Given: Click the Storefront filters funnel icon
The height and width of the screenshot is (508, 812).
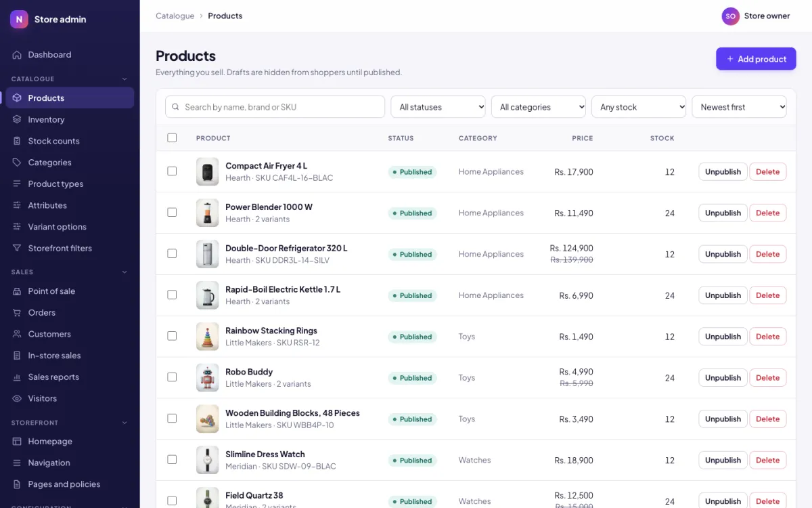Looking at the screenshot, I should (x=17, y=249).
